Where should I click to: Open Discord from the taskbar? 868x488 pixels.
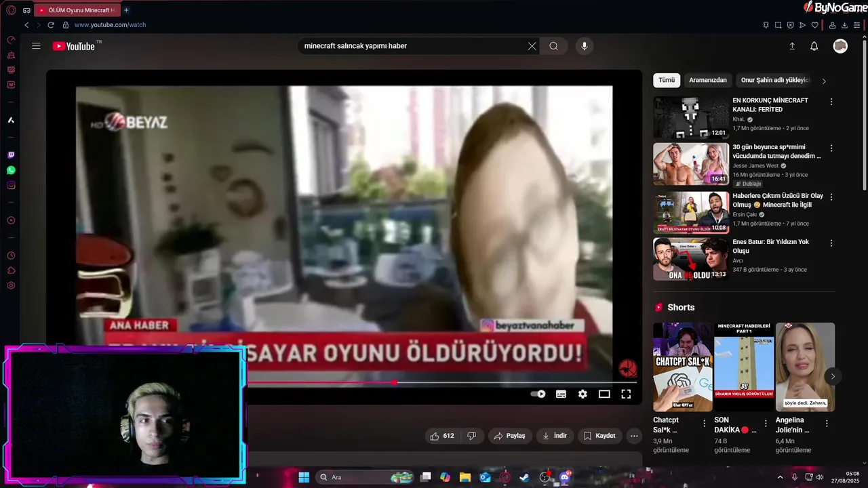564,477
